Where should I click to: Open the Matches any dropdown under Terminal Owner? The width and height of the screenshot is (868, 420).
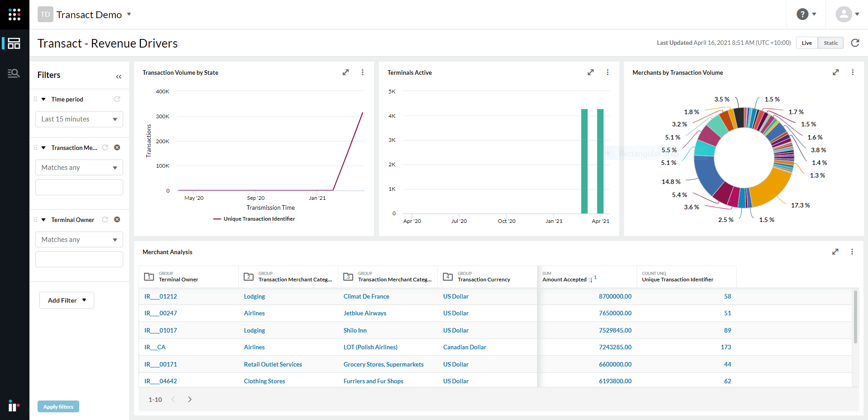point(79,239)
